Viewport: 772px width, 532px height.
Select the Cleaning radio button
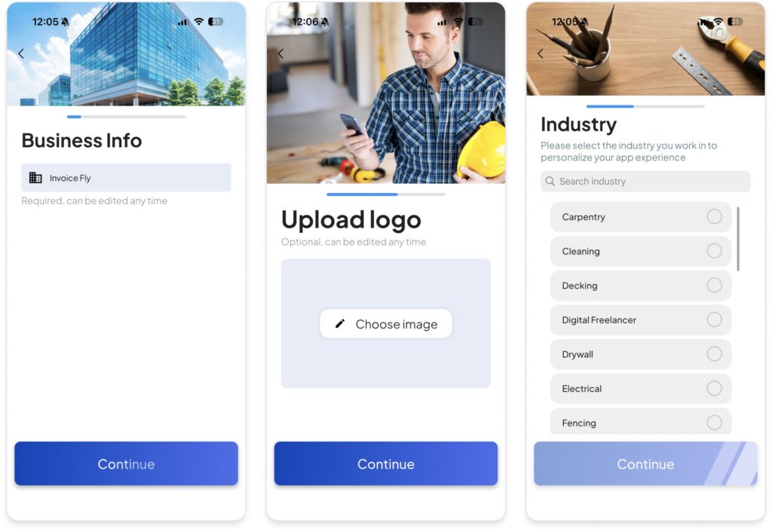[x=715, y=251]
